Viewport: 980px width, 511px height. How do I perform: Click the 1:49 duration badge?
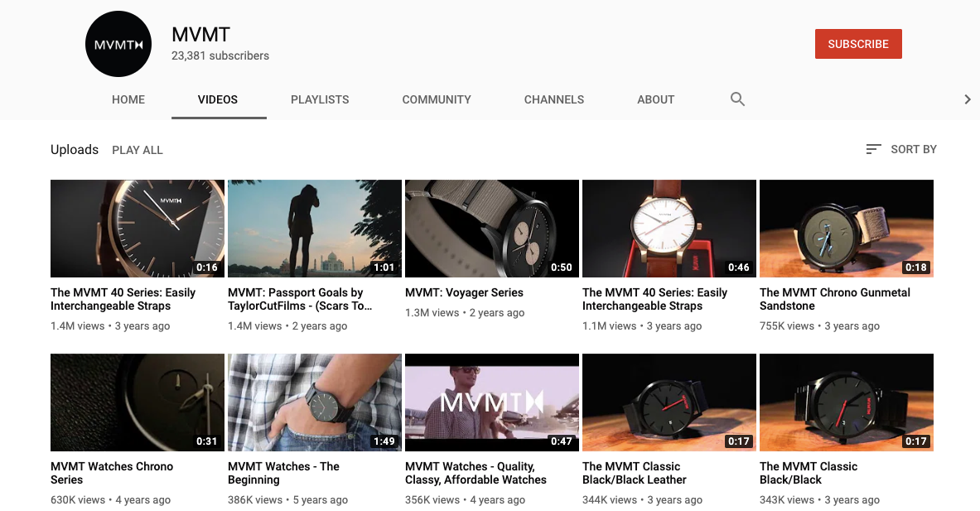pyautogui.click(x=384, y=441)
